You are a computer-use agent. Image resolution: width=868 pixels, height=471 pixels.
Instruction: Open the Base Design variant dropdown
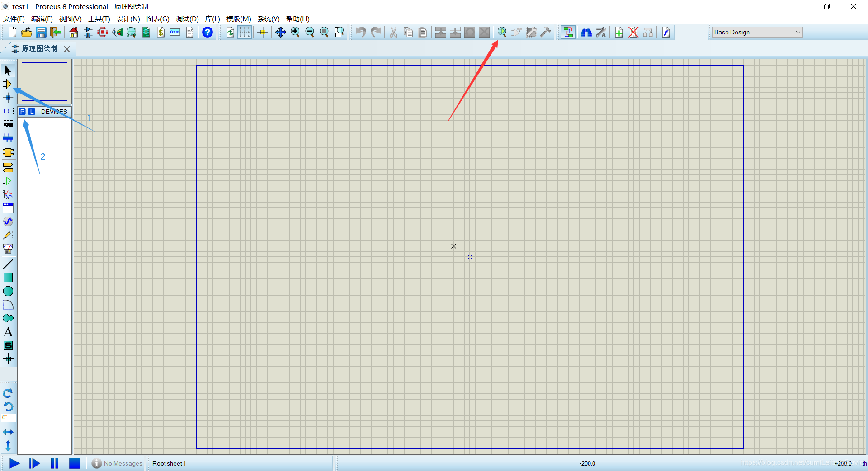(x=757, y=32)
